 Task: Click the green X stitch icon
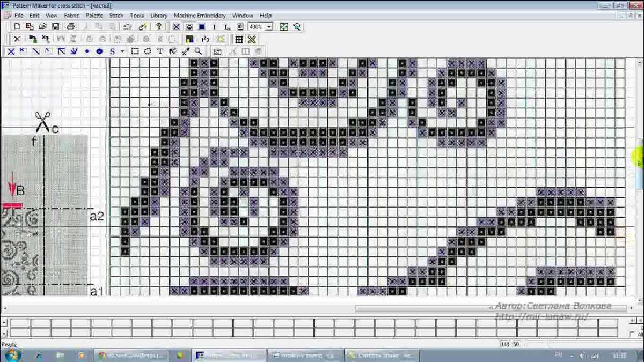[x=252, y=39]
